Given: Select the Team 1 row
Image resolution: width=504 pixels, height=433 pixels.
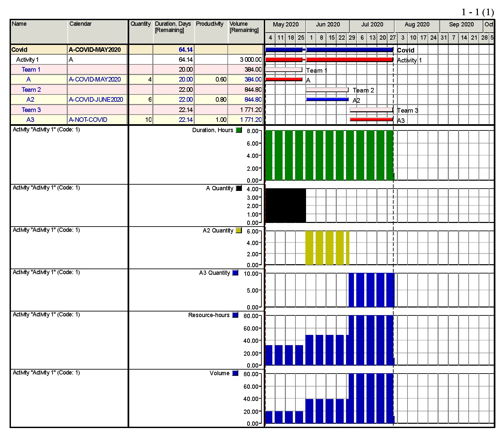Looking at the screenshot, I should (x=137, y=70).
